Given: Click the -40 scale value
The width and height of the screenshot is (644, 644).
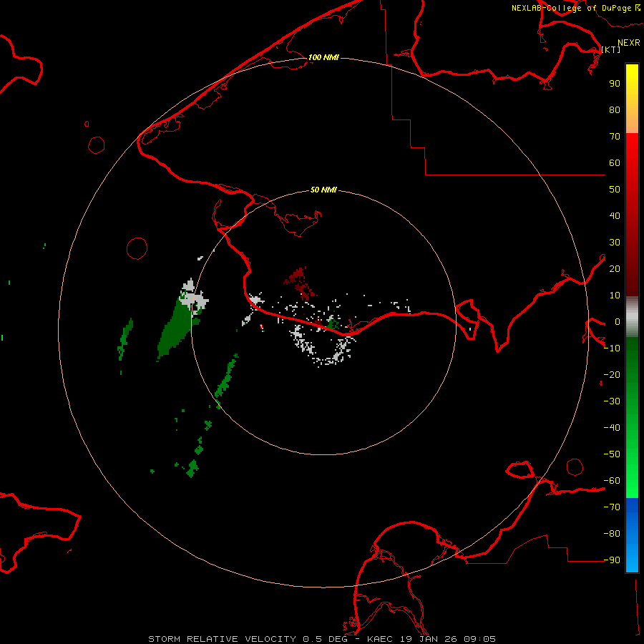Looking at the screenshot, I should click(x=612, y=428).
